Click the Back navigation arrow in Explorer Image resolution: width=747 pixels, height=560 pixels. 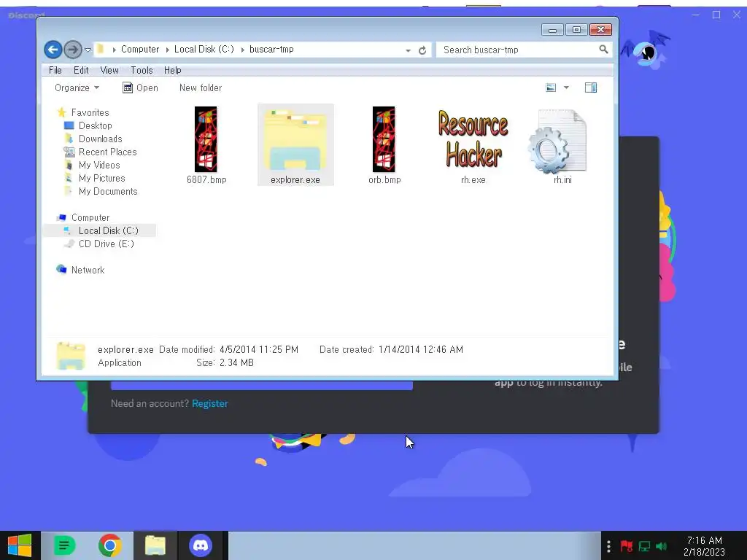click(x=53, y=50)
